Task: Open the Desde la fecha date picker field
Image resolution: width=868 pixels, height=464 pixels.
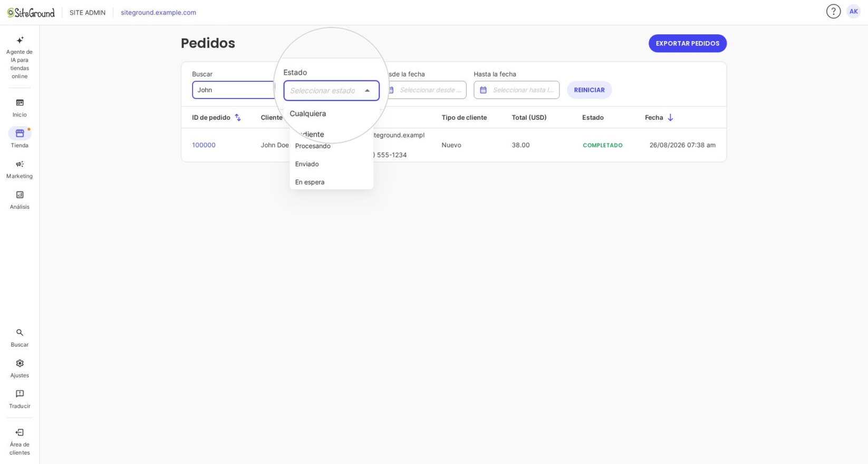Action: point(428,90)
